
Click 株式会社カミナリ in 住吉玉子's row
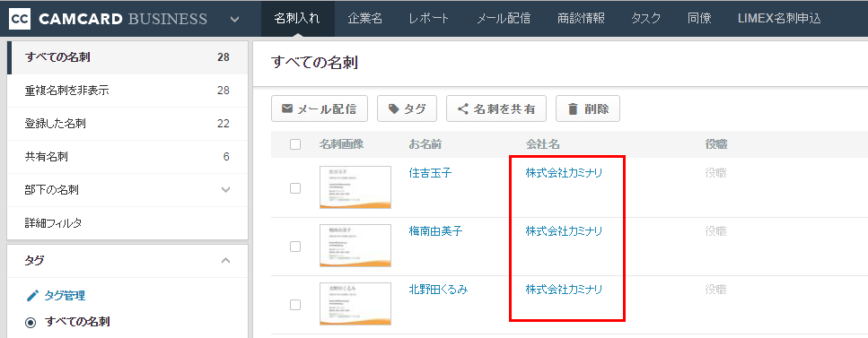564,173
